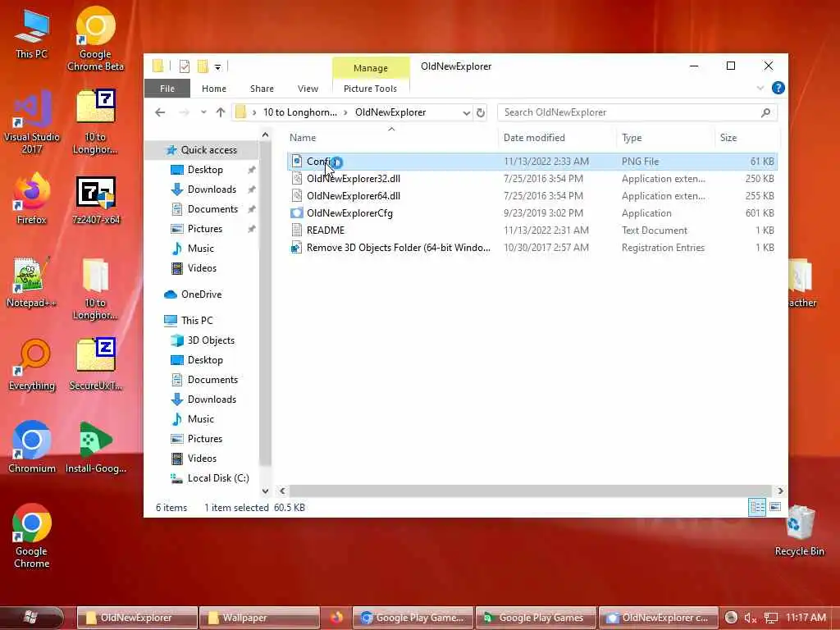Switch to Large icons view in status bar

tap(774, 507)
